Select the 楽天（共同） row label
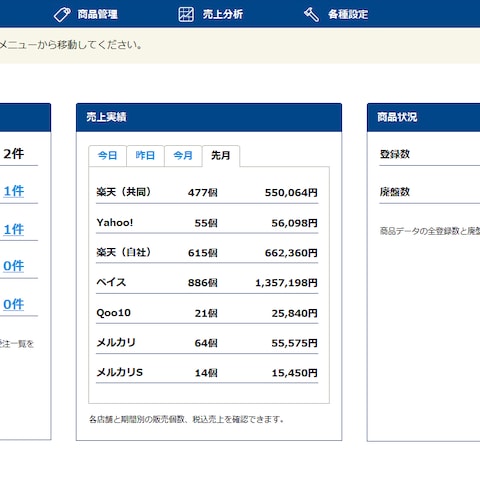The image size is (480, 480). 124,192
